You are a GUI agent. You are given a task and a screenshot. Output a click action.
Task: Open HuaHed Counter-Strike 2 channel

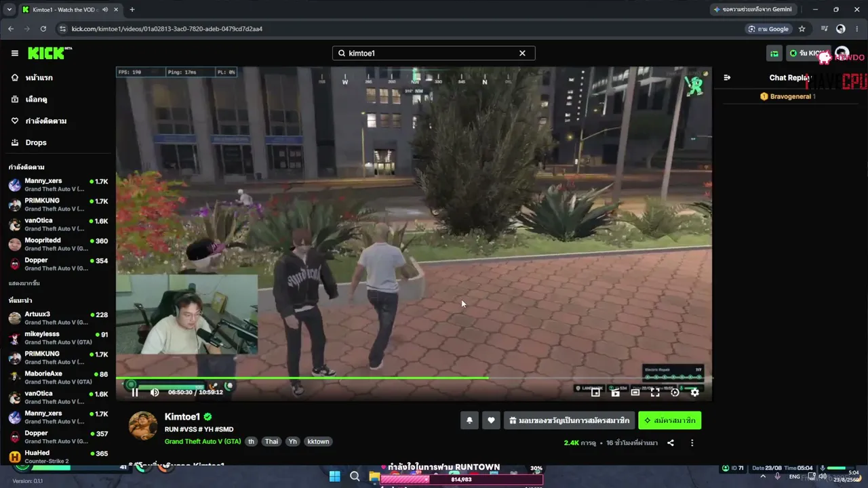pyautogui.click(x=58, y=457)
